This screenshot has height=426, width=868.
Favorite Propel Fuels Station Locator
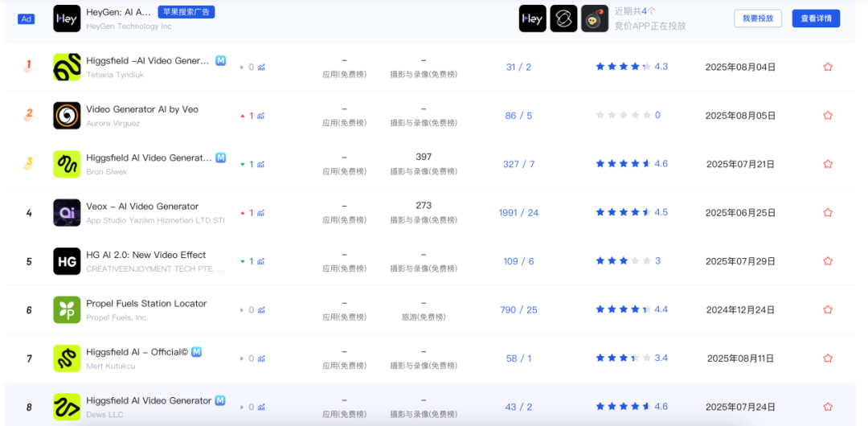828,309
